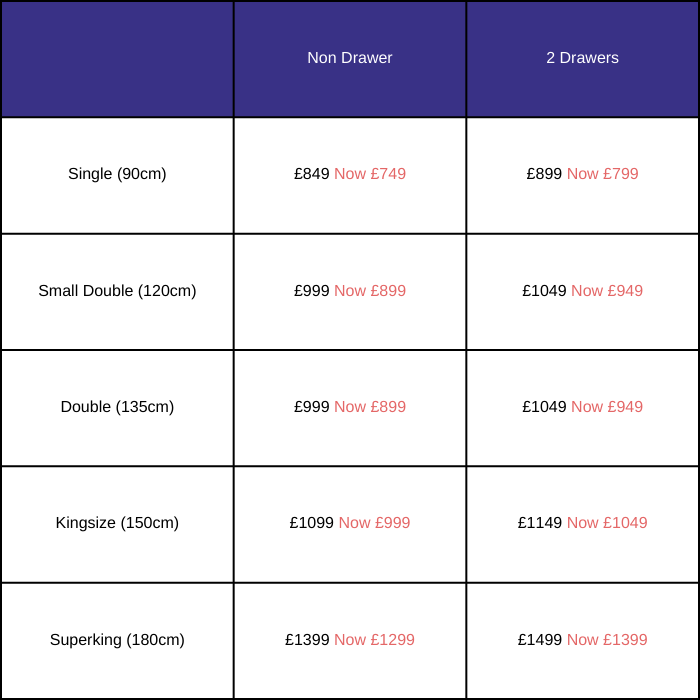Choose the Kingsize (150cm) row label
Screen dimensions: 700x700
point(117,523)
